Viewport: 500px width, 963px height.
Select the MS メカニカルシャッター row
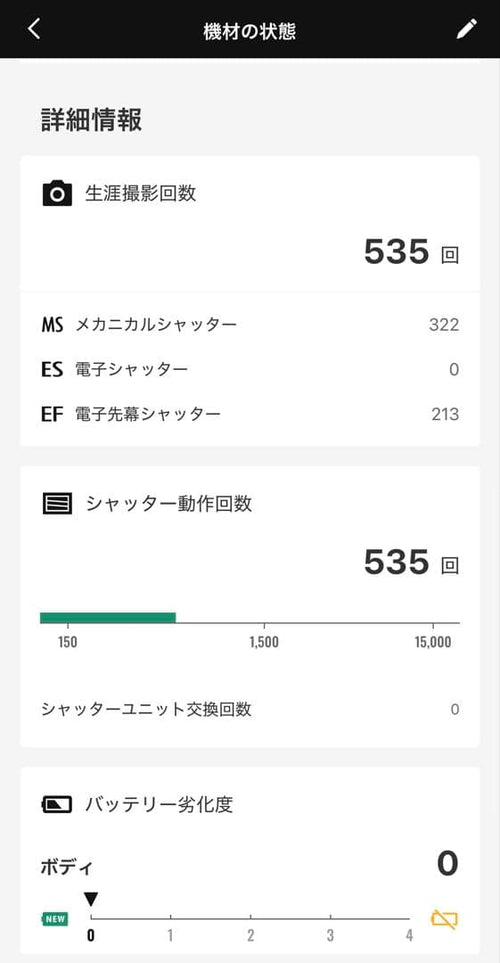250,324
